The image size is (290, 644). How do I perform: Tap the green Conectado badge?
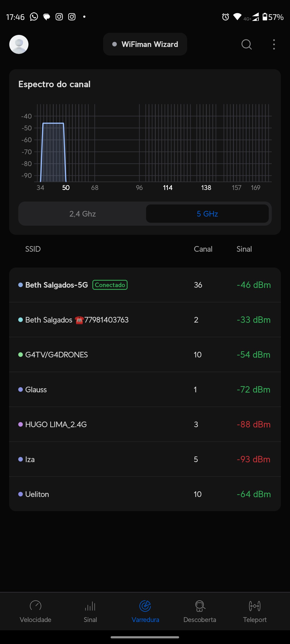click(110, 285)
